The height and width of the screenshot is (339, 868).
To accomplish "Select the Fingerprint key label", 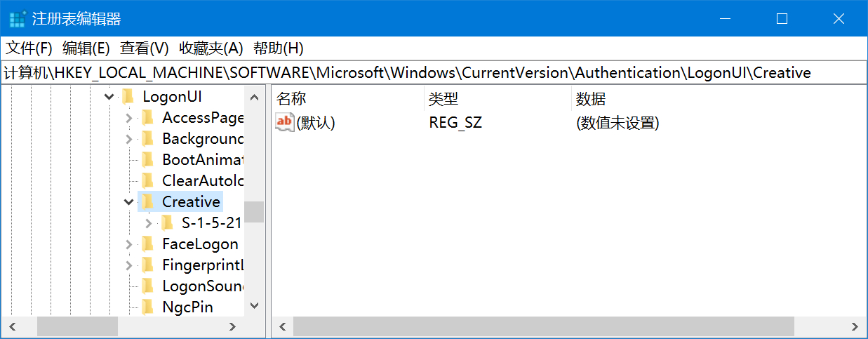I will pos(203,265).
